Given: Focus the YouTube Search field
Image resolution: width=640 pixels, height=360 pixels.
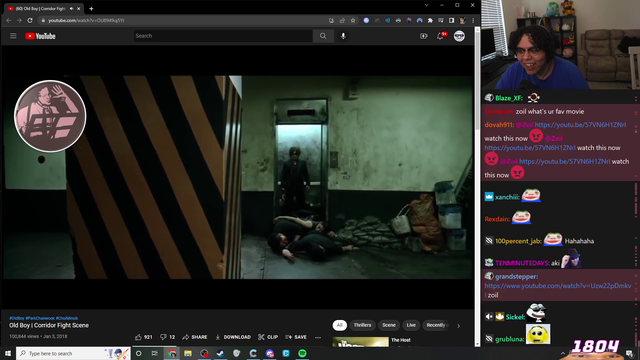Looking at the screenshot, I should point(223,36).
